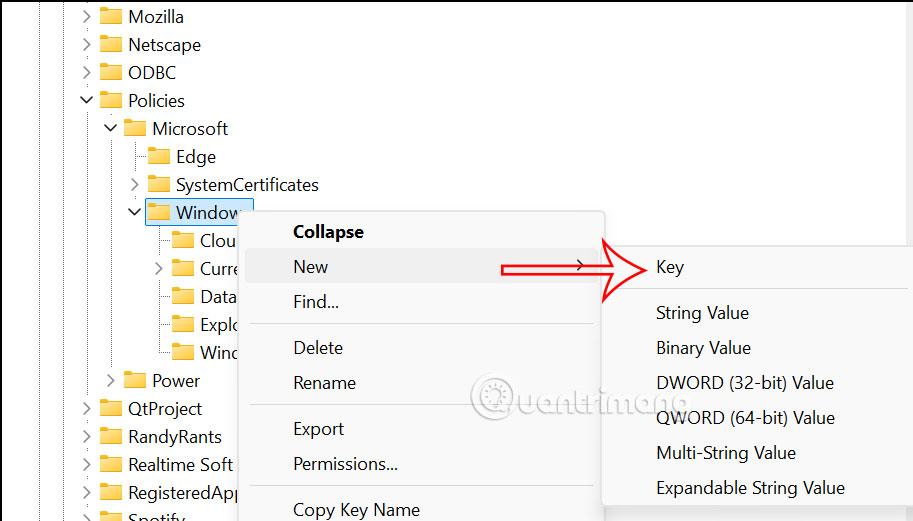Click the RandyRants folder icon

[111, 436]
